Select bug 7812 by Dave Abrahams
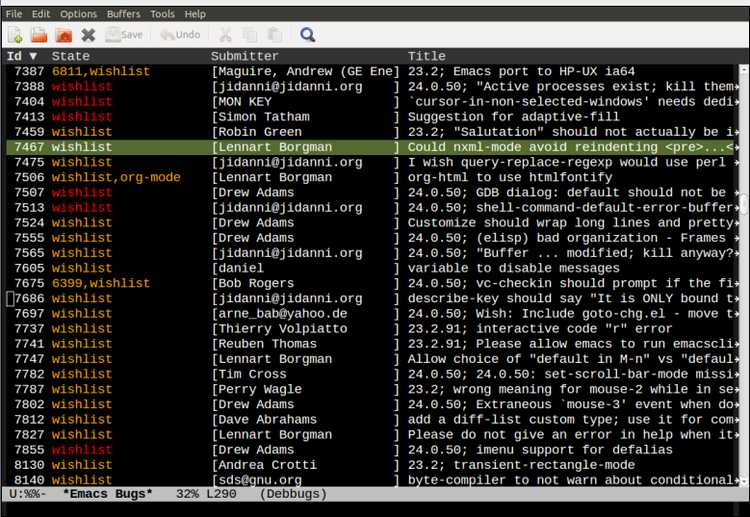 click(x=372, y=420)
